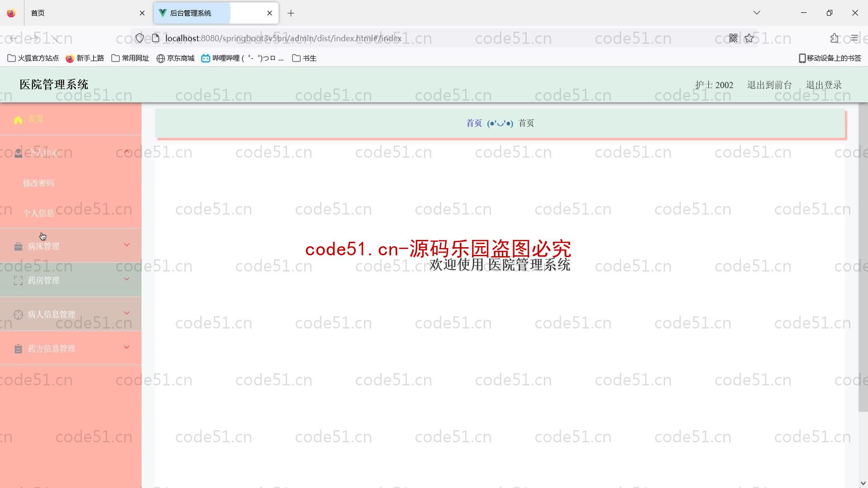Viewport: 868px width, 488px height.
Task: Click the 病人信息管理 patient info icon
Action: pyautogui.click(x=19, y=314)
